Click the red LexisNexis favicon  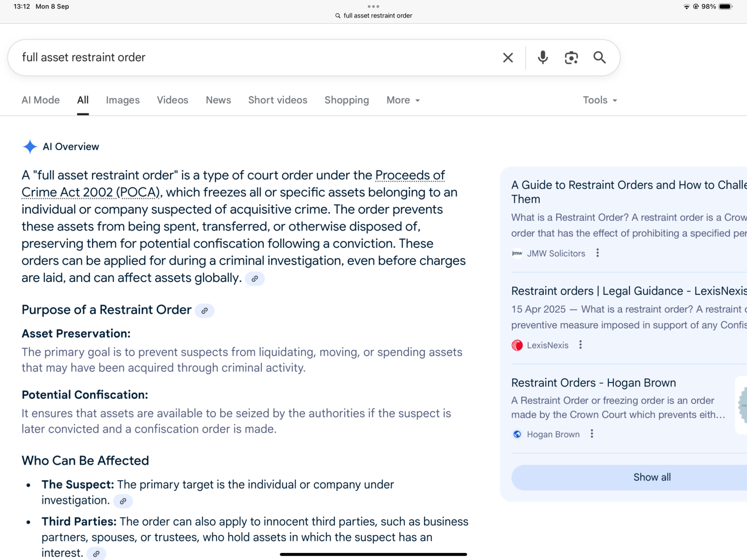click(517, 345)
